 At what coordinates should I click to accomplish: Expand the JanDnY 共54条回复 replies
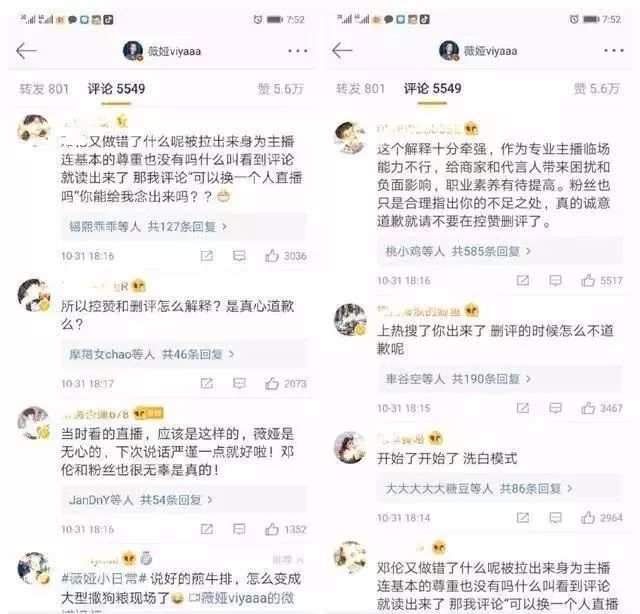point(183,500)
